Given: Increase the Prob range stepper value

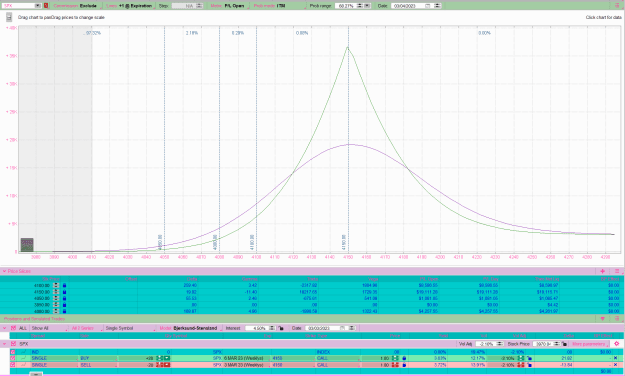Looking at the screenshot, I should click(360, 5).
